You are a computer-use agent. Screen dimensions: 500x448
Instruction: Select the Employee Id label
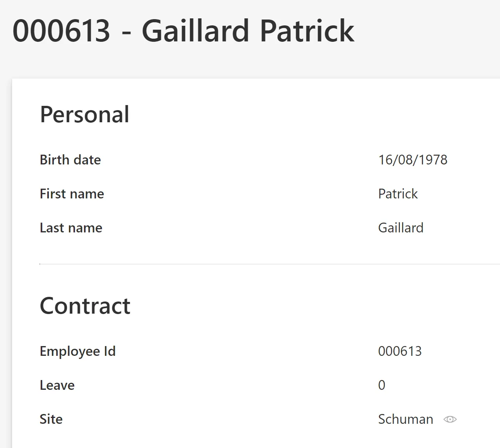(x=77, y=351)
